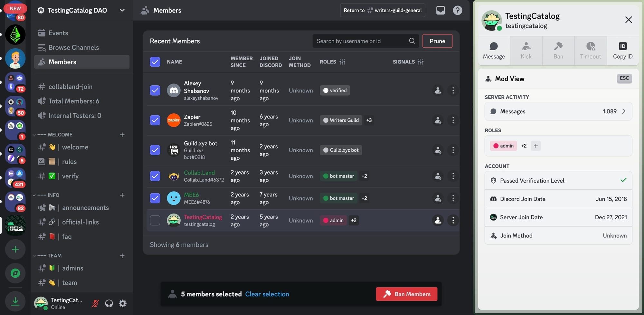Open the TestingCatalog DAO server dropdown
Image resolution: width=644 pixels, height=315 pixels.
pos(122,10)
